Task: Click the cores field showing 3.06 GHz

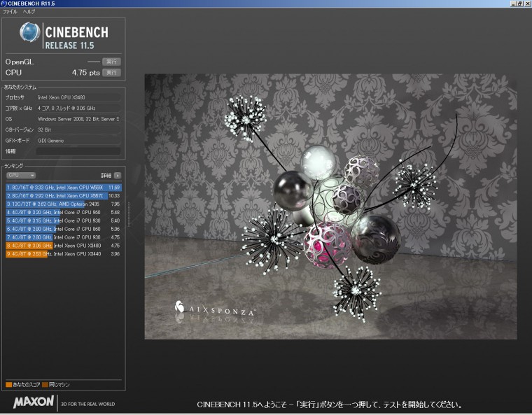Action: [78, 108]
